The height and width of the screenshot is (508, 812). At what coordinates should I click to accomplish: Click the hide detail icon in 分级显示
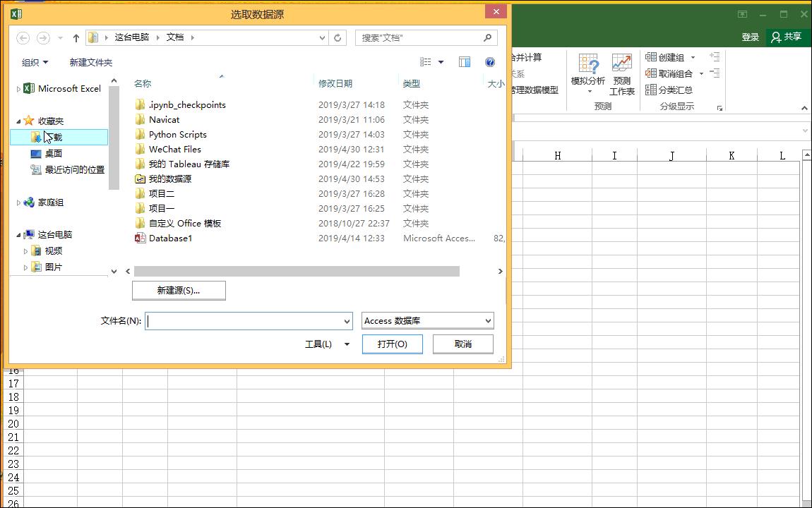[715, 73]
